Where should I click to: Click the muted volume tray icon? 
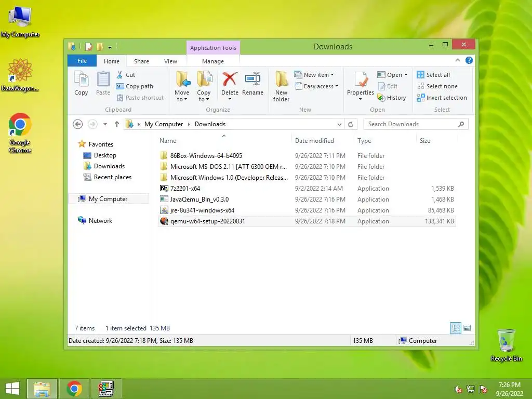coord(458,389)
